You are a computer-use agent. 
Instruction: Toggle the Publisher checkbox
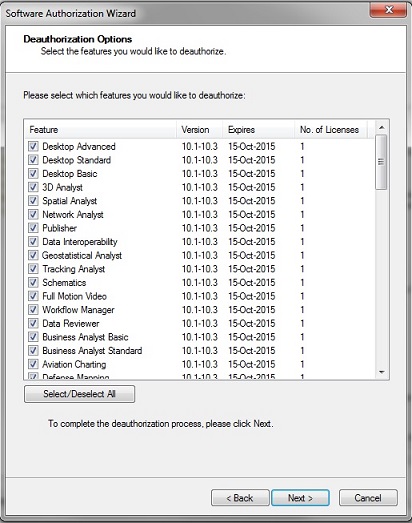tap(33, 228)
